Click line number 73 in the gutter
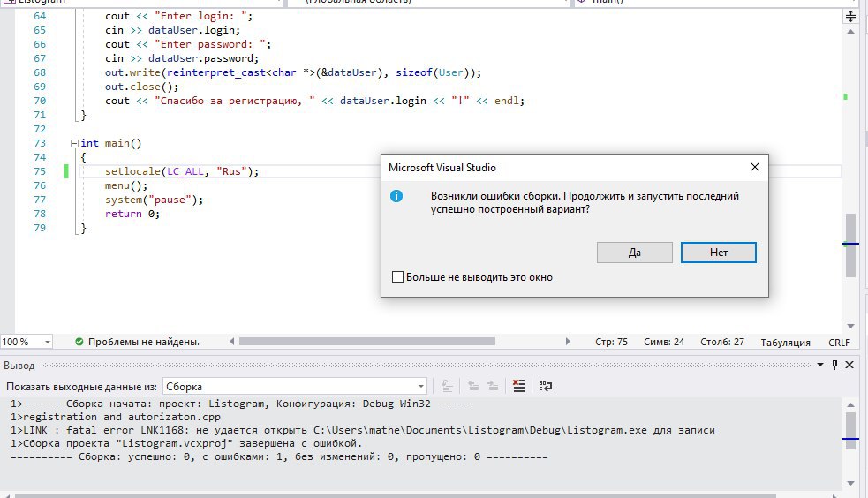 click(40, 143)
